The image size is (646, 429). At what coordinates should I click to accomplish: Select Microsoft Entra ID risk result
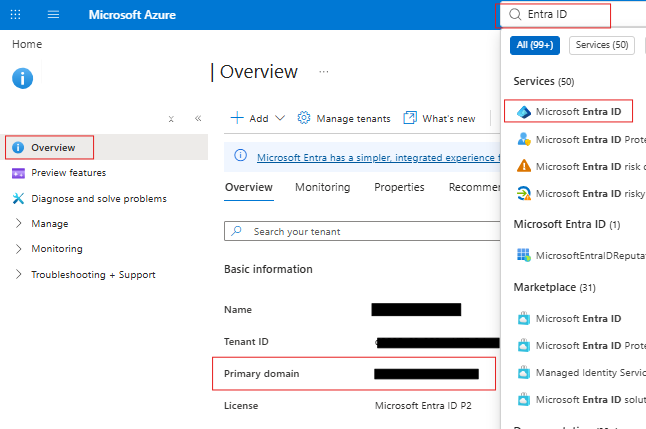pyautogui.click(x=590, y=166)
